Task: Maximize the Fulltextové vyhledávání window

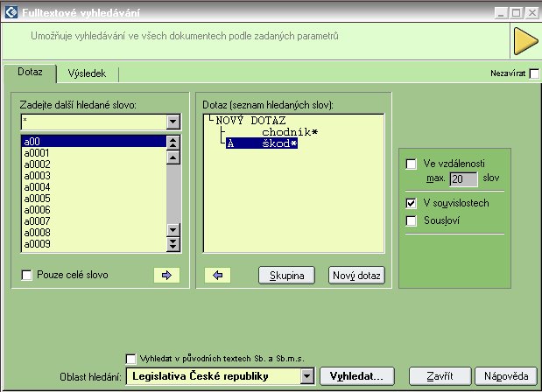Action: [x=517, y=13]
